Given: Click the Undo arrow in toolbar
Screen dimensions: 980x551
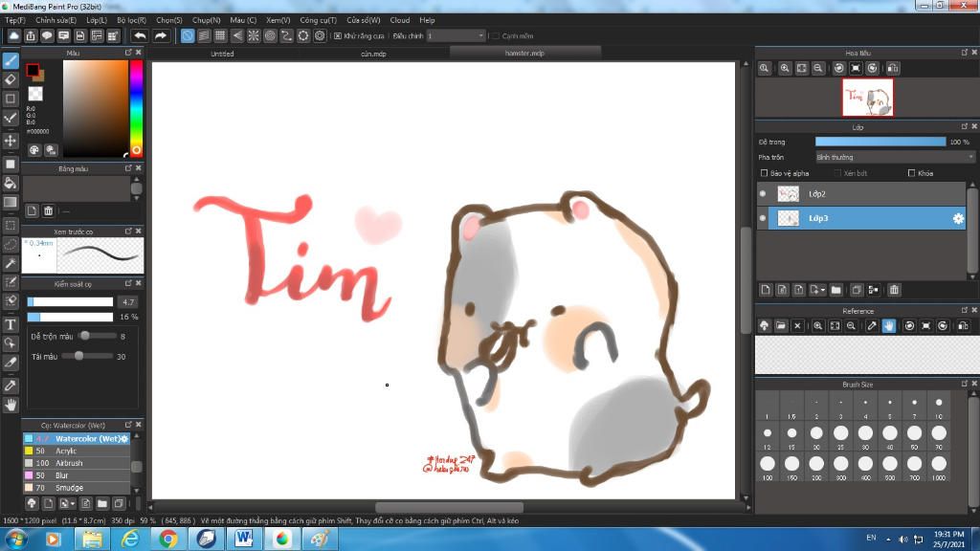Looking at the screenshot, I should click(x=140, y=35).
